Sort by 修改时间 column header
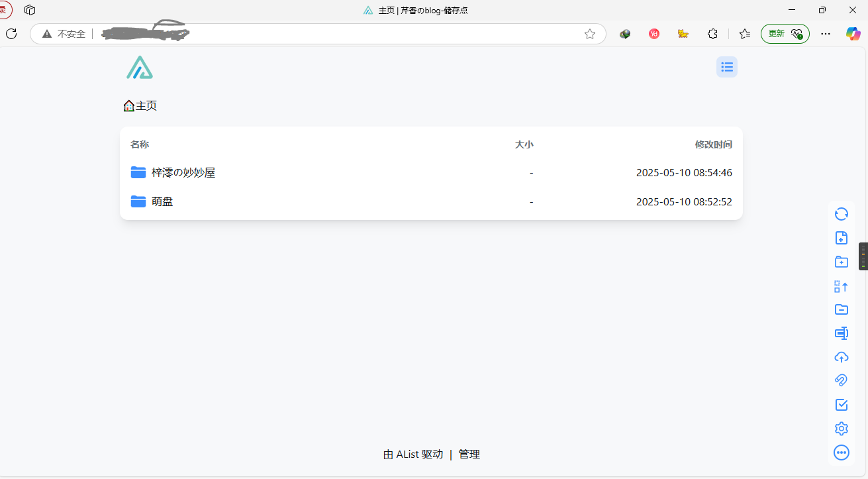The width and height of the screenshot is (868, 479). tap(713, 144)
